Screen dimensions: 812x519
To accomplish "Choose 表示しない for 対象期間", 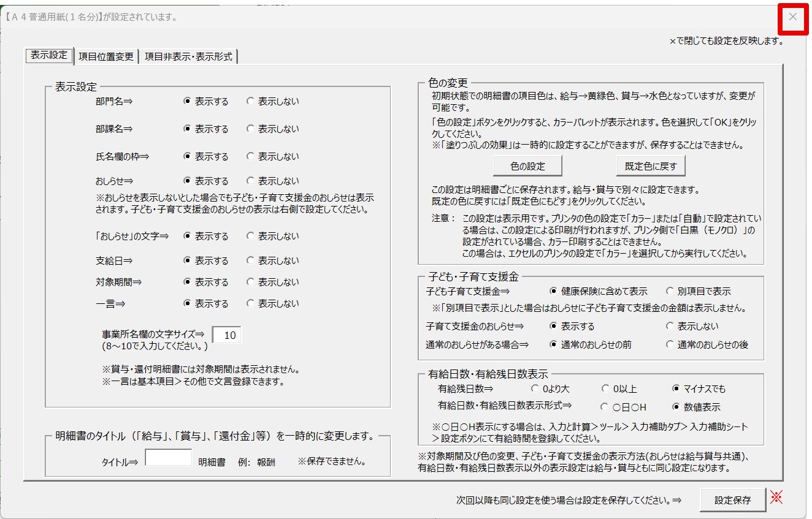I will click(273, 282).
